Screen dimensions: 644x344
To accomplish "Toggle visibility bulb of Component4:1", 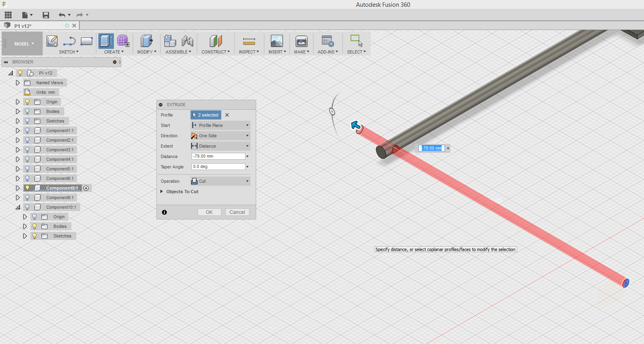I will (28, 159).
